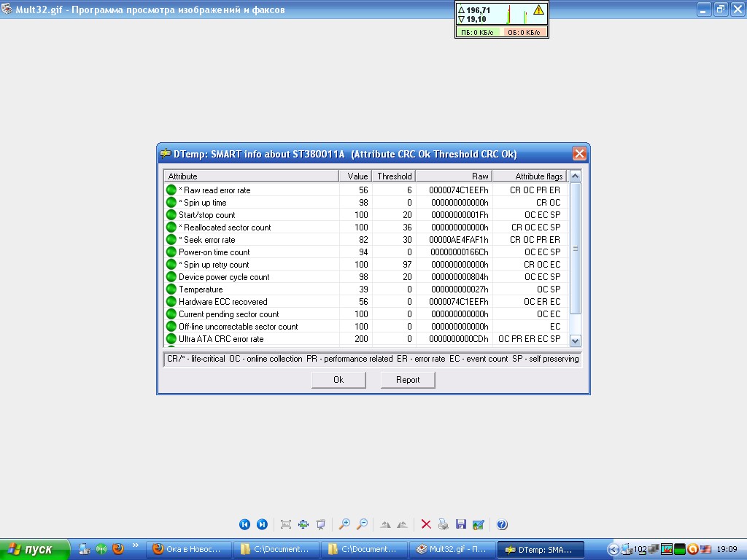
Task: Click the Firefox quick launch icon
Action: tap(117, 549)
